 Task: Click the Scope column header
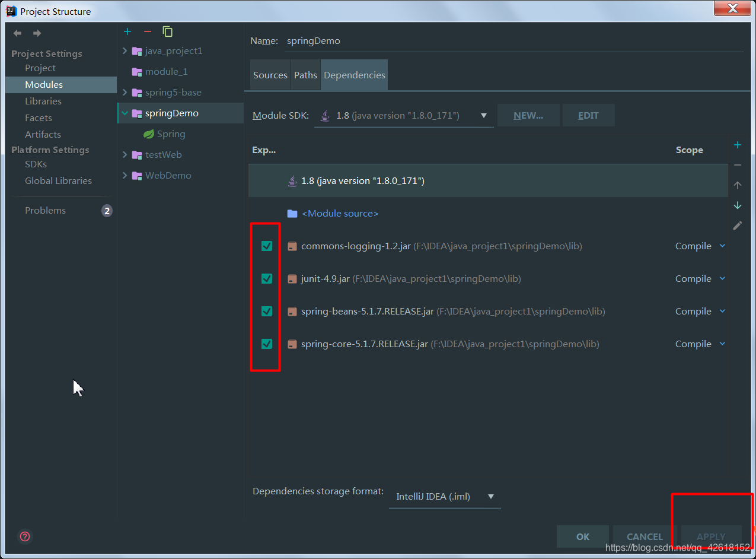[690, 150]
